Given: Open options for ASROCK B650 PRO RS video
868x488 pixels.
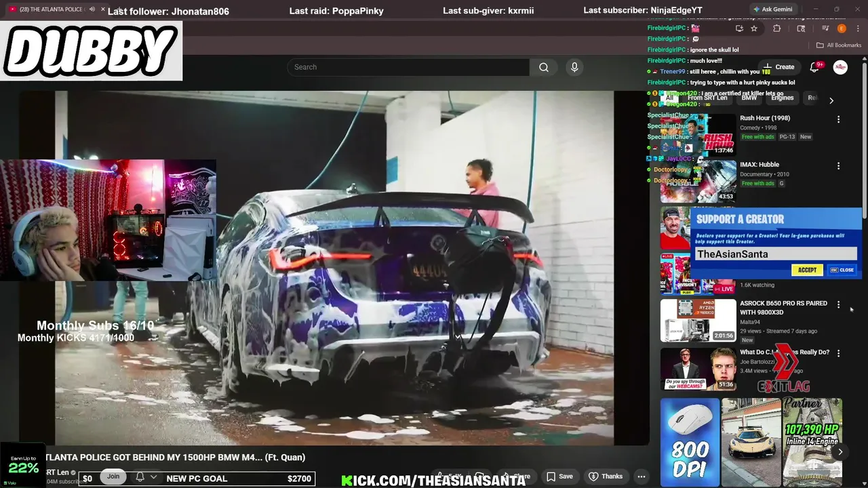Looking at the screenshot, I should coord(838,305).
